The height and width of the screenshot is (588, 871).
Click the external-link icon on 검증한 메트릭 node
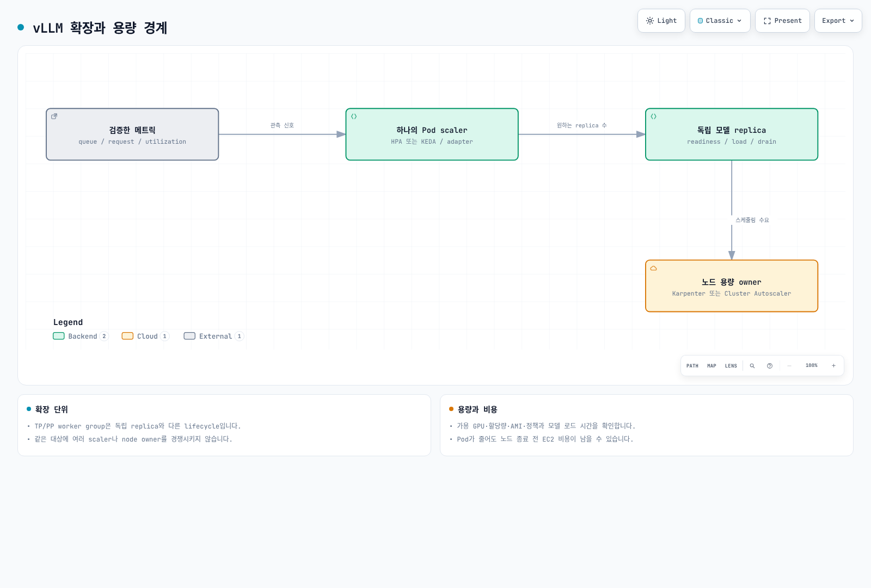pyautogui.click(x=54, y=117)
